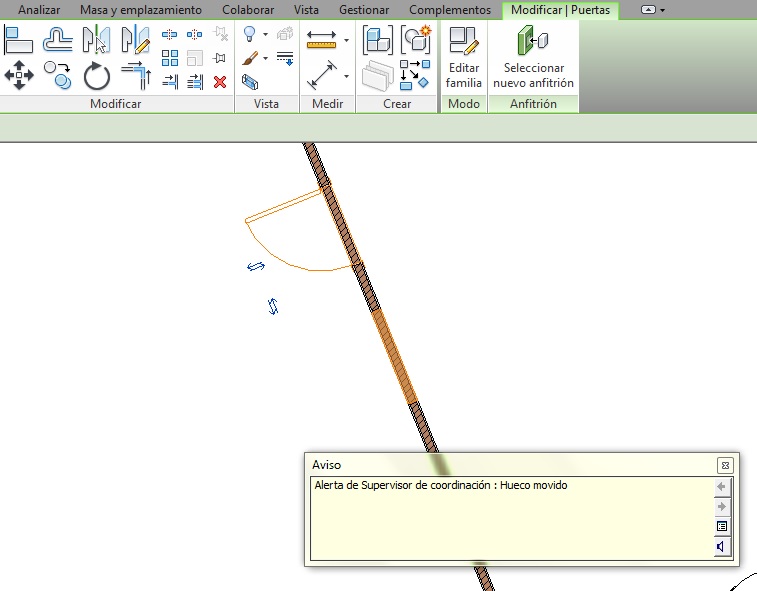Select the Trim/Extend to Corner tool
This screenshot has width=757, height=591.
click(x=135, y=75)
